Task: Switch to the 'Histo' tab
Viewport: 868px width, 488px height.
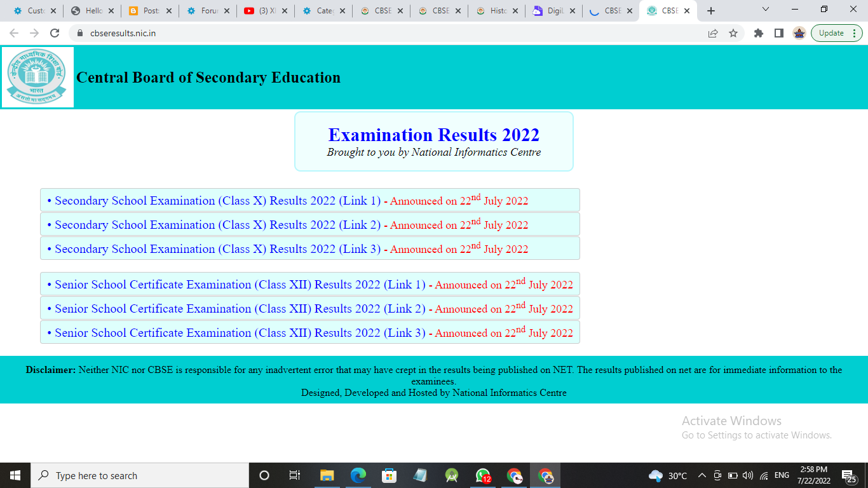Action: (498, 11)
